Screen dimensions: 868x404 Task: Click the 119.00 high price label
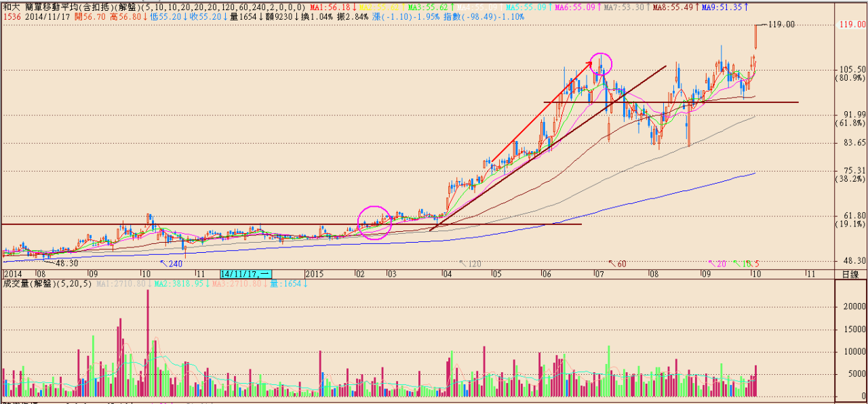(x=781, y=24)
